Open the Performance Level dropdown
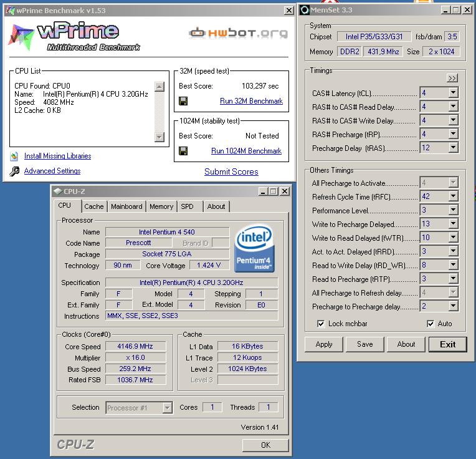 [453, 210]
